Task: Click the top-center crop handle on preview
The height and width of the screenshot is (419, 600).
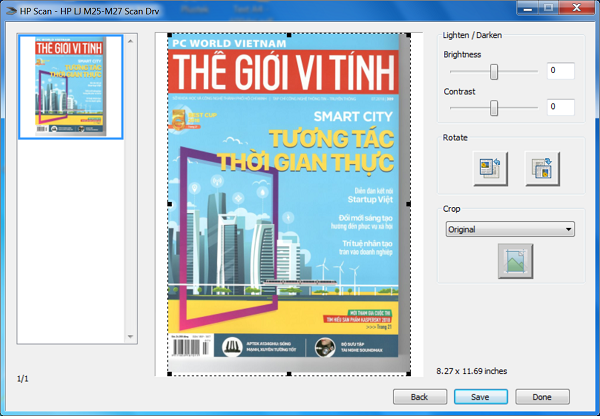Action: pyautogui.click(x=289, y=35)
